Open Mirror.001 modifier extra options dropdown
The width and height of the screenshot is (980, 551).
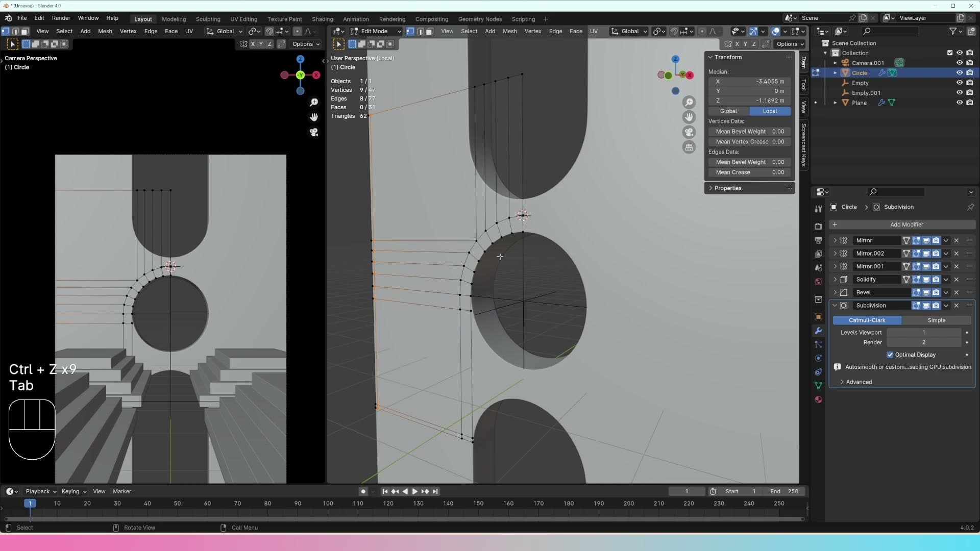click(946, 266)
